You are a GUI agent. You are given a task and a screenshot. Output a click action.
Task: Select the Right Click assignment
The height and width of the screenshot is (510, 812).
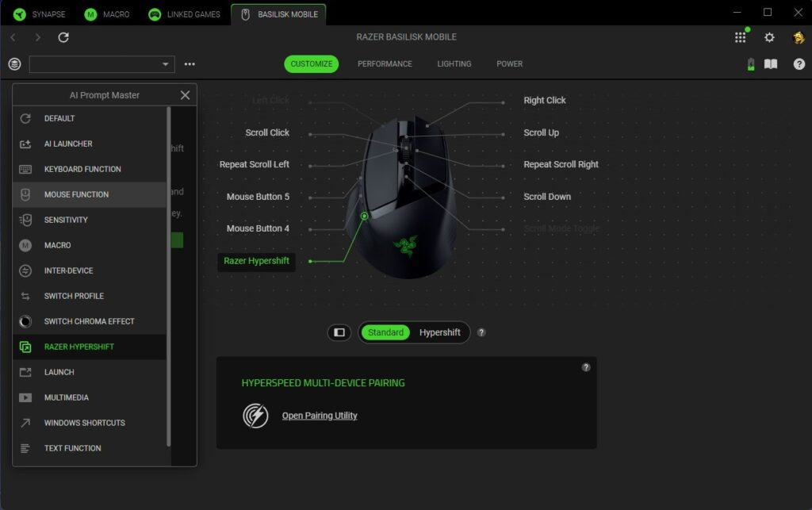[x=545, y=101]
